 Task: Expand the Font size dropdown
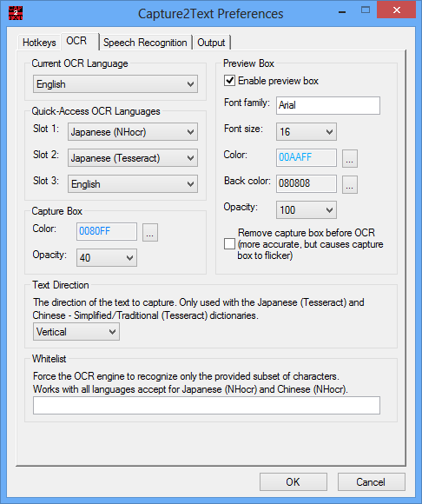[x=307, y=132]
